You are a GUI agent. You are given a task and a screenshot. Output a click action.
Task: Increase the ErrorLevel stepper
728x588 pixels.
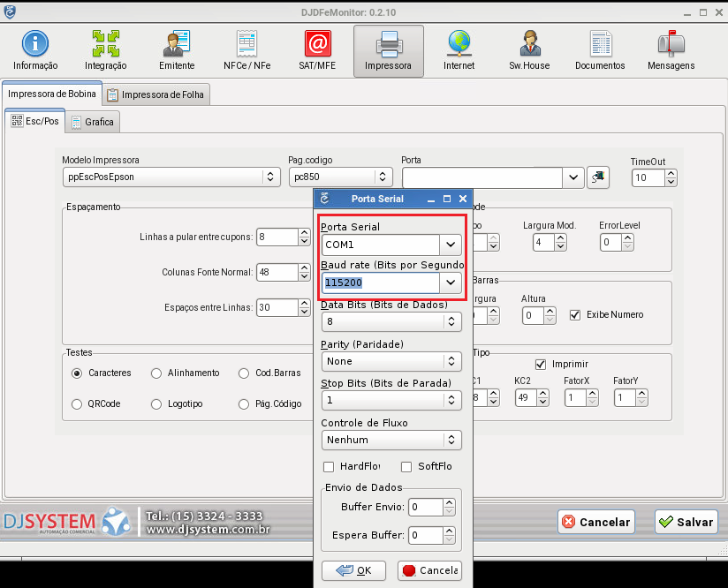pos(627,238)
